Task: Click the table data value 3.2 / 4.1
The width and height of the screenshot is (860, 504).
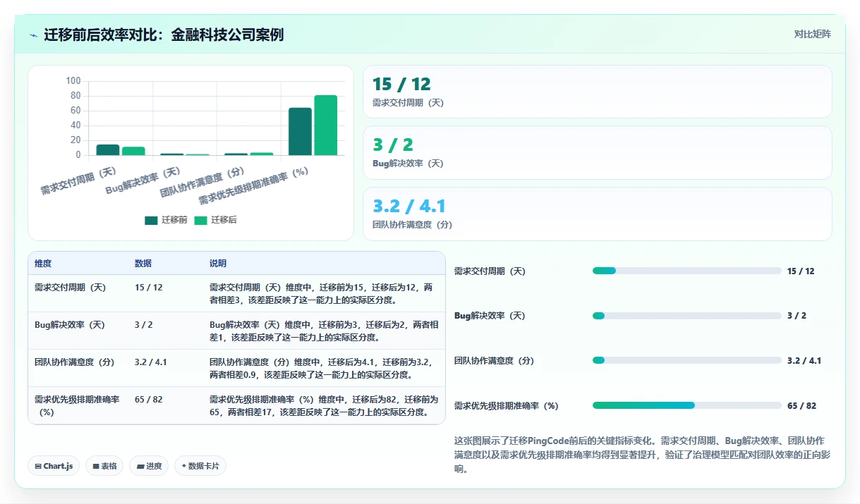Action: (150, 362)
